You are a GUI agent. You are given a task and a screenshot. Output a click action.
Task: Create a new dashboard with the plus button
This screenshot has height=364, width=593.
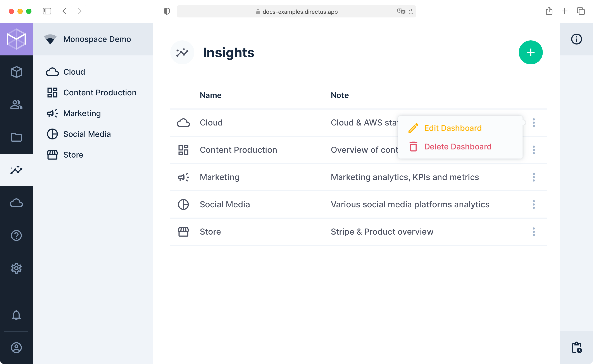pos(531,52)
